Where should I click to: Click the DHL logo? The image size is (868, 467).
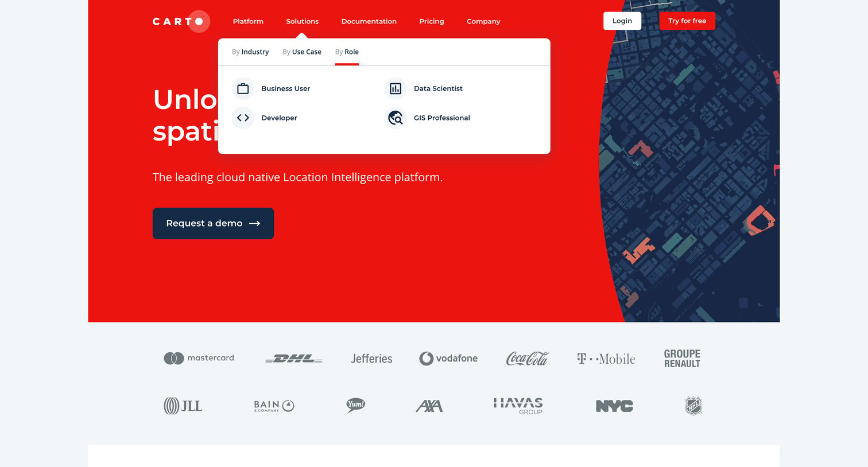[x=294, y=359]
